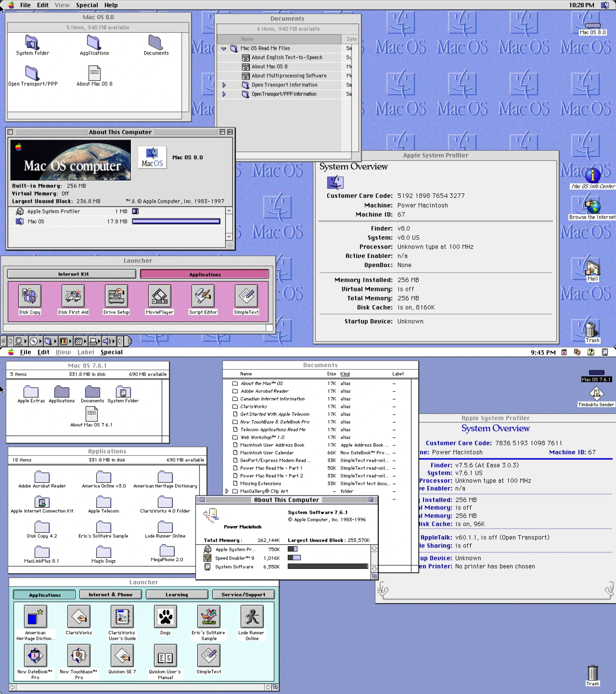Expand the MacGallery Clip Art folder

point(227,491)
